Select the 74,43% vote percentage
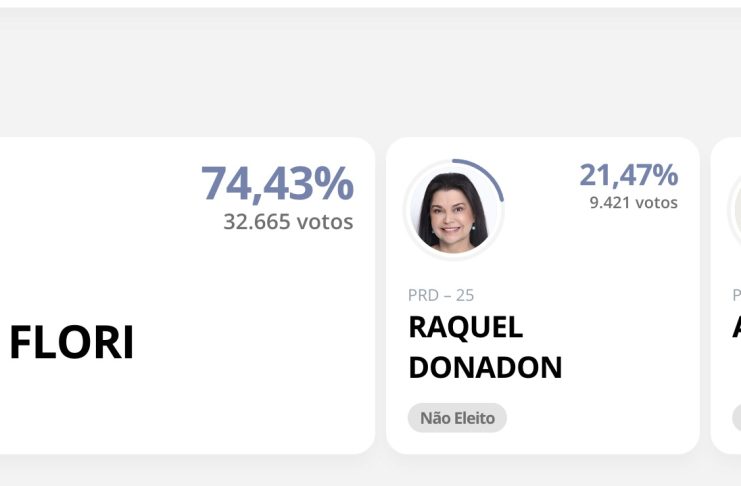Image resolution: width=741 pixels, height=486 pixels. [277, 184]
